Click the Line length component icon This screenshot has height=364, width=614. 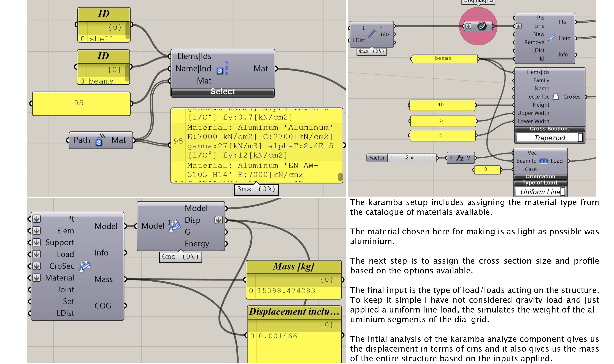pyautogui.click(x=372, y=34)
